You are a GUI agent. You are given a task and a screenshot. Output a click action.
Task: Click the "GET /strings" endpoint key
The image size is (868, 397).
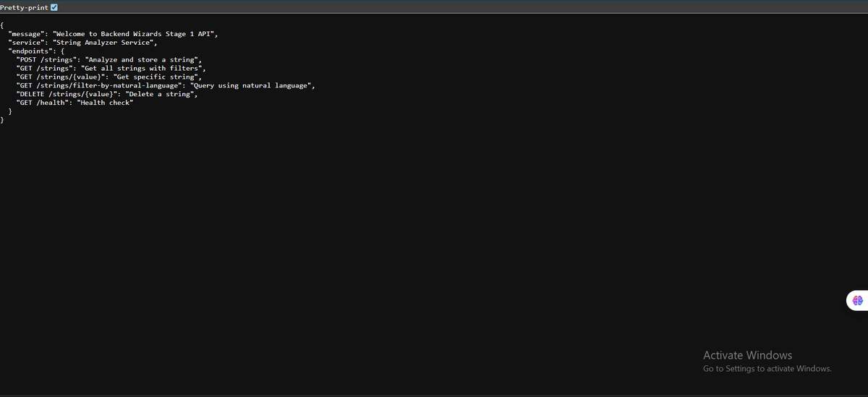point(44,68)
